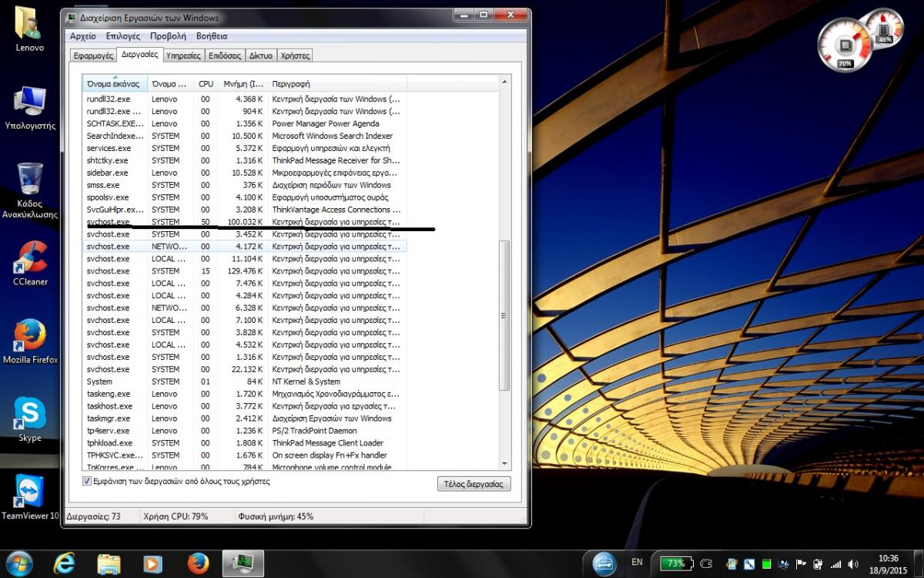Click the Windows Start orb

tap(18, 563)
